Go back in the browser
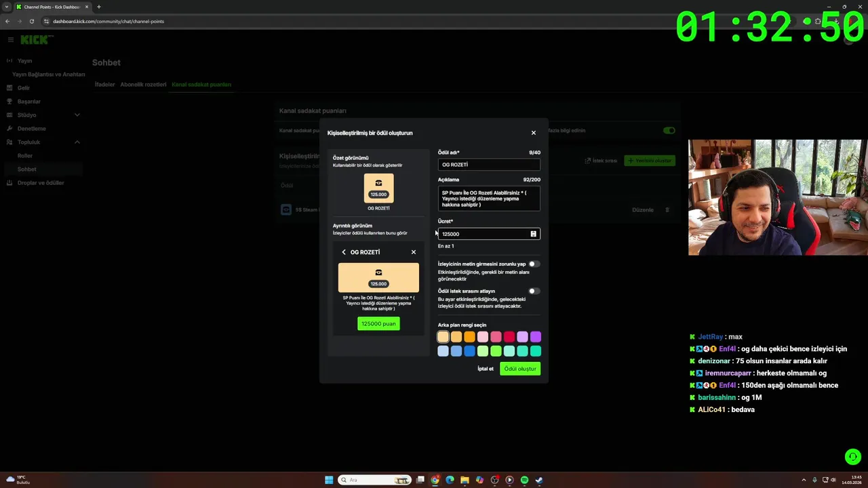 click(7, 21)
